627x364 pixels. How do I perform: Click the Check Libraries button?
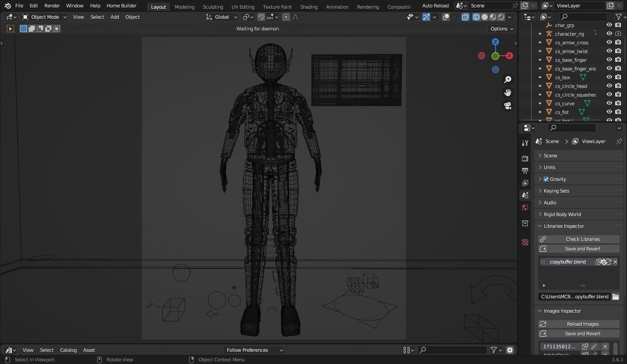tap(579, 239)
